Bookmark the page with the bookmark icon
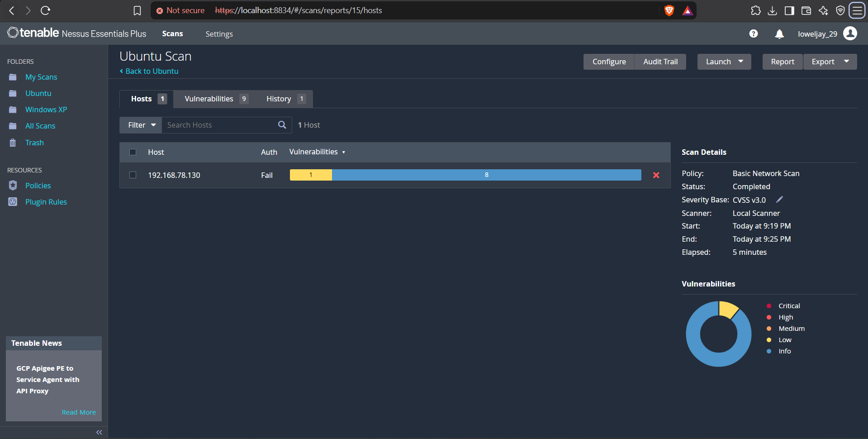The height and width of the screenshot is (439, 868). coord(138,10)
